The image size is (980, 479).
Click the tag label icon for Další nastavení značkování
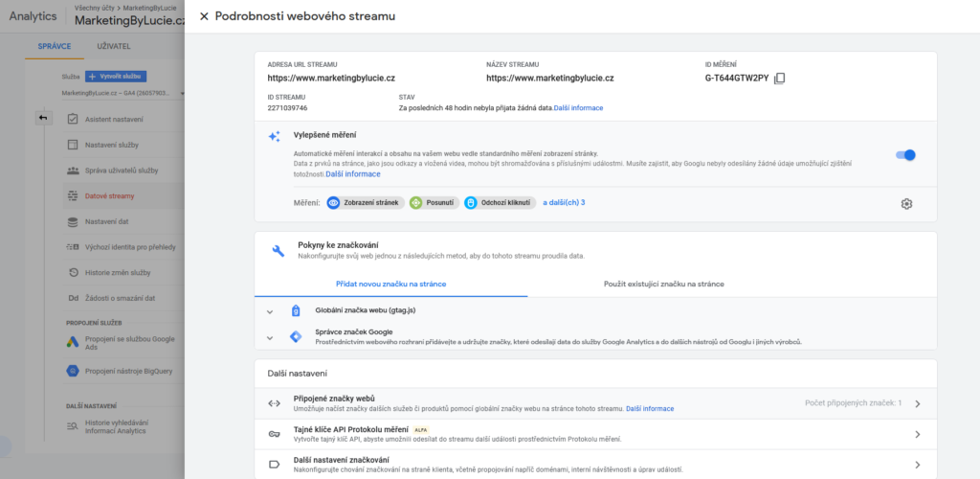coord(274,465)
